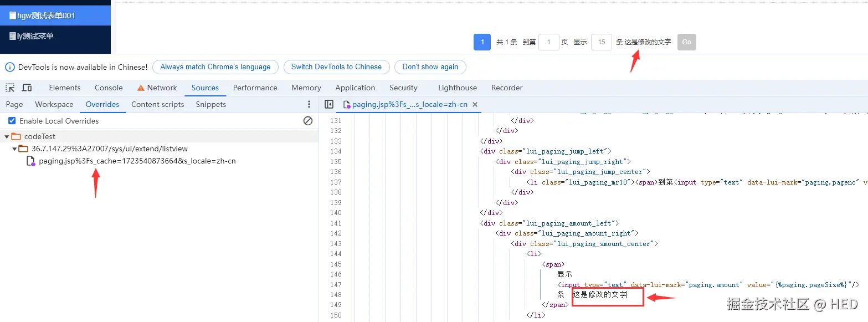Image resolution: width=868 pixels, height=322 pixels.
Task: Click the modified text 这是修改的文字 in code
Action: pos(600,295)
